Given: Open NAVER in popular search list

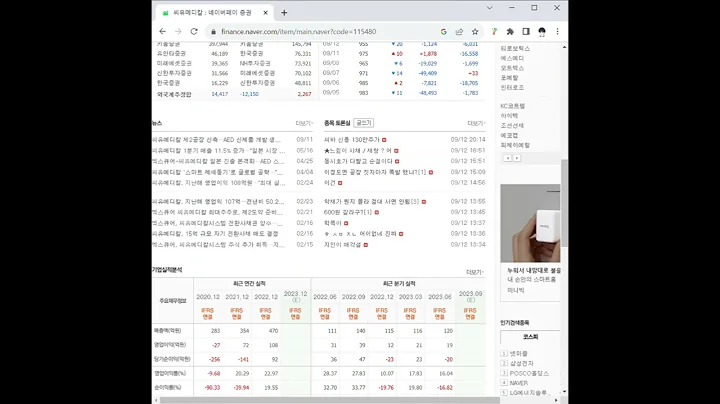Looking at the screenshot, I should click(518, 383).
